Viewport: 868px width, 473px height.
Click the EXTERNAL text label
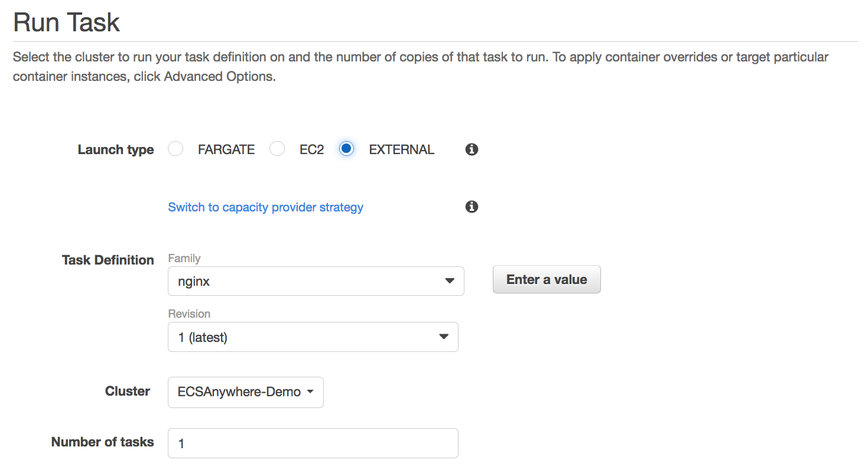tap(402, 150)
